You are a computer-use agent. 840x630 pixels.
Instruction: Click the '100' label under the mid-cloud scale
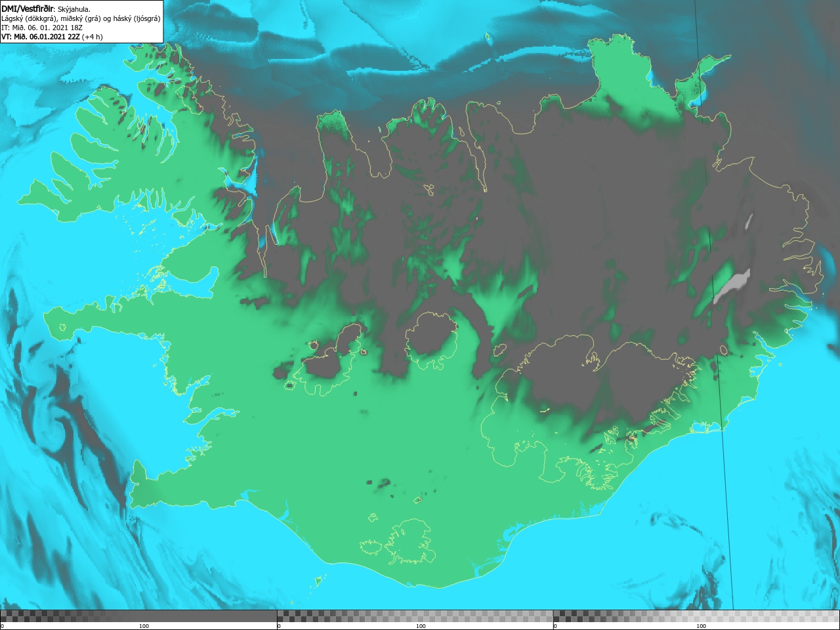421,626
